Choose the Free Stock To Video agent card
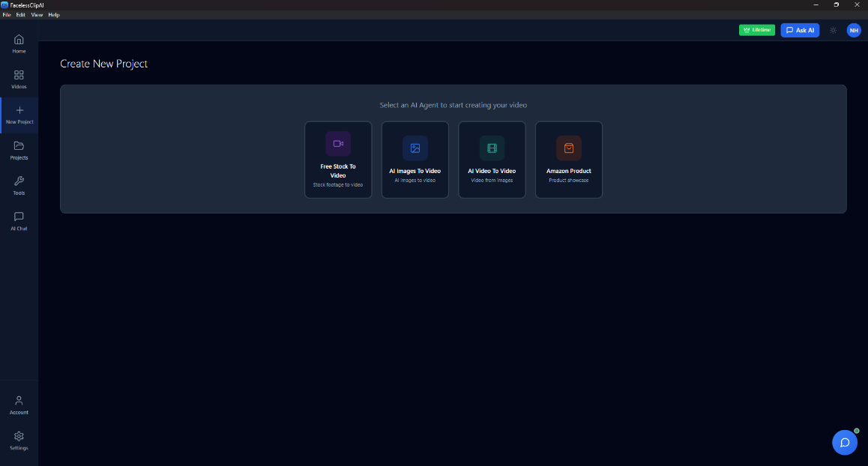Image resolution: width=868 pixels, height=466 pixels. (338, 160)
